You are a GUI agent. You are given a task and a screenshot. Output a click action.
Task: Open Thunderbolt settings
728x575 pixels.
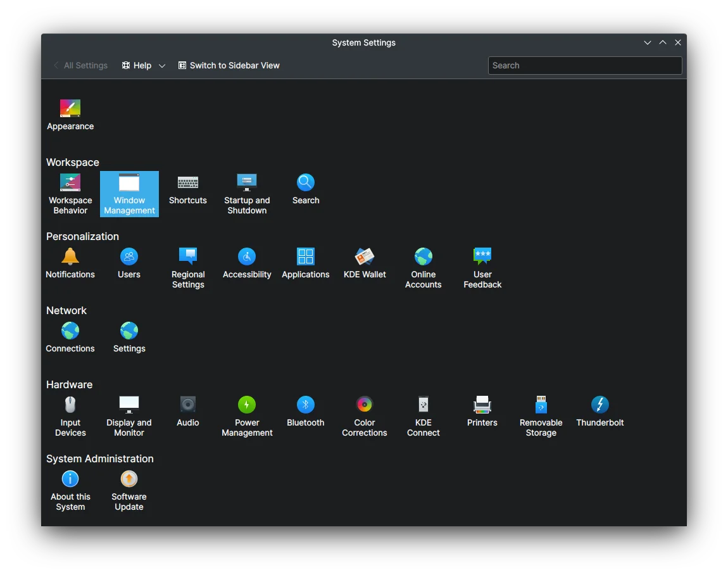coord(600,412)
